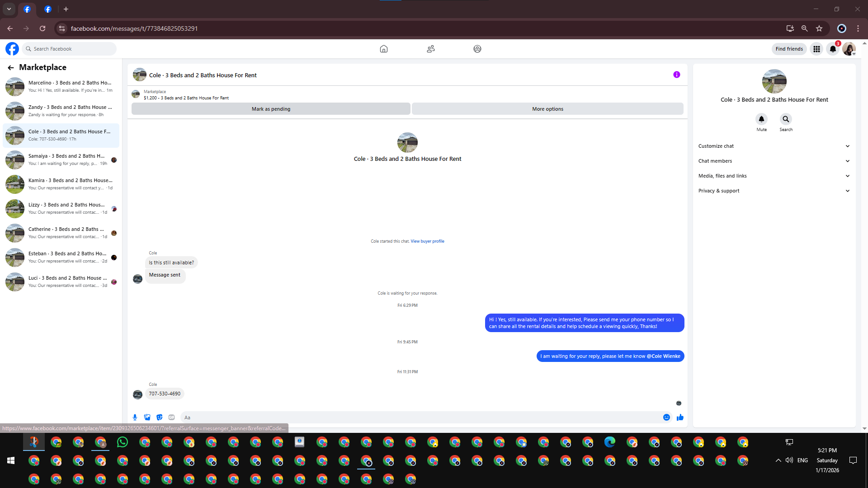
Task: Open WhatsApp from the Windows taskbar
Action: (x=123, y=442)
